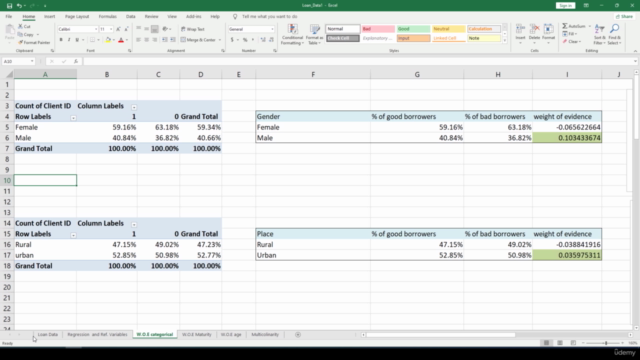Click the formula bar input
Viewport: 640px width, 360px height.
point(358,61)
